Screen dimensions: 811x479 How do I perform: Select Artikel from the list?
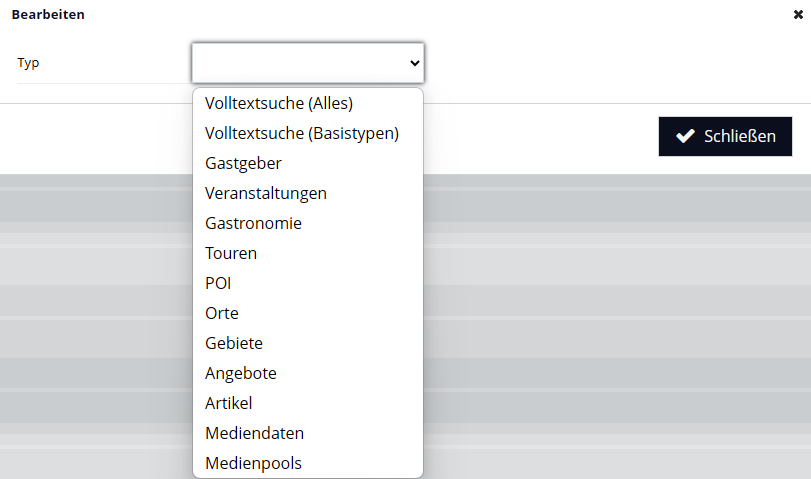[x=229, y=403]
